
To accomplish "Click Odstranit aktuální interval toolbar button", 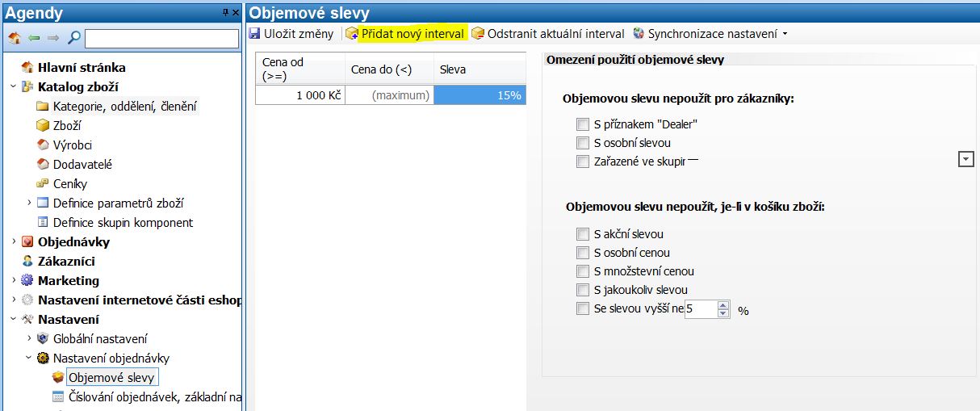I will [x=548, y=34].
